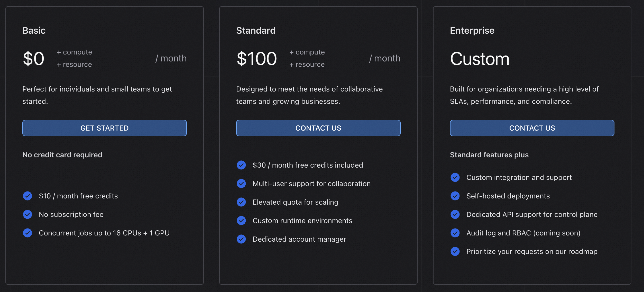Click the GET STARTED button

click(x=104, y=128)
